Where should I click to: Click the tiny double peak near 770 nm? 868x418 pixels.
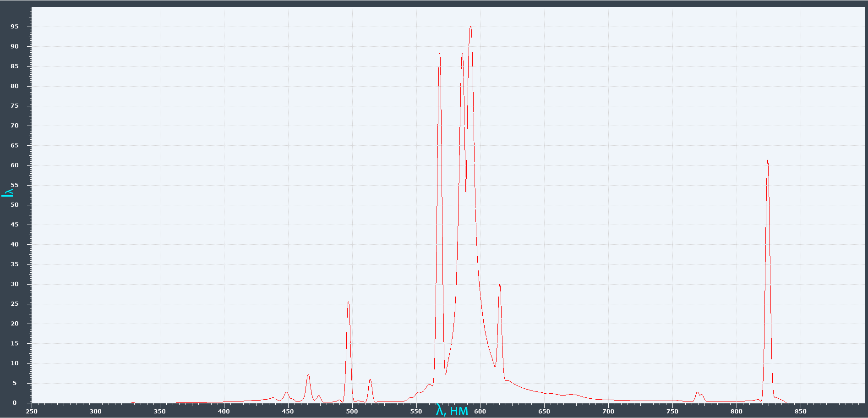pyautogui.click(x=699, y=393)
